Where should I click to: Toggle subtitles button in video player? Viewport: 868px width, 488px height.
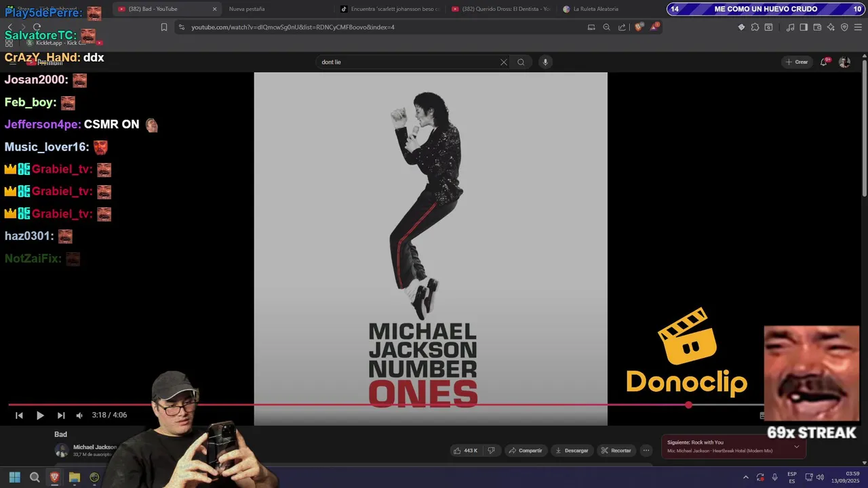[762, 415]
